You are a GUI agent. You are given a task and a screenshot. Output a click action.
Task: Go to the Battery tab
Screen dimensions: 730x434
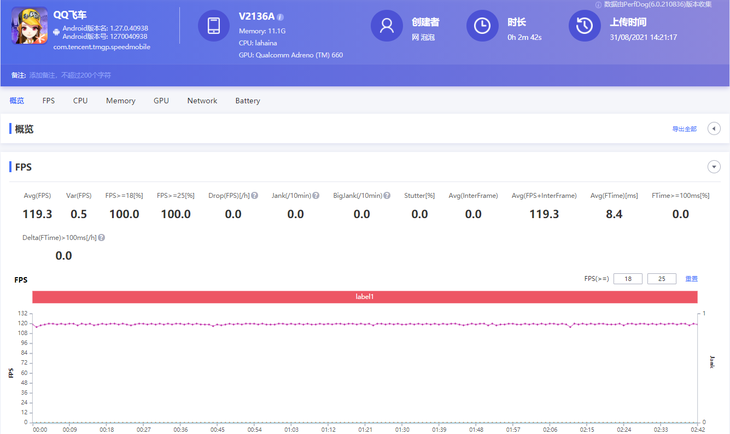(x=247, y=101)
